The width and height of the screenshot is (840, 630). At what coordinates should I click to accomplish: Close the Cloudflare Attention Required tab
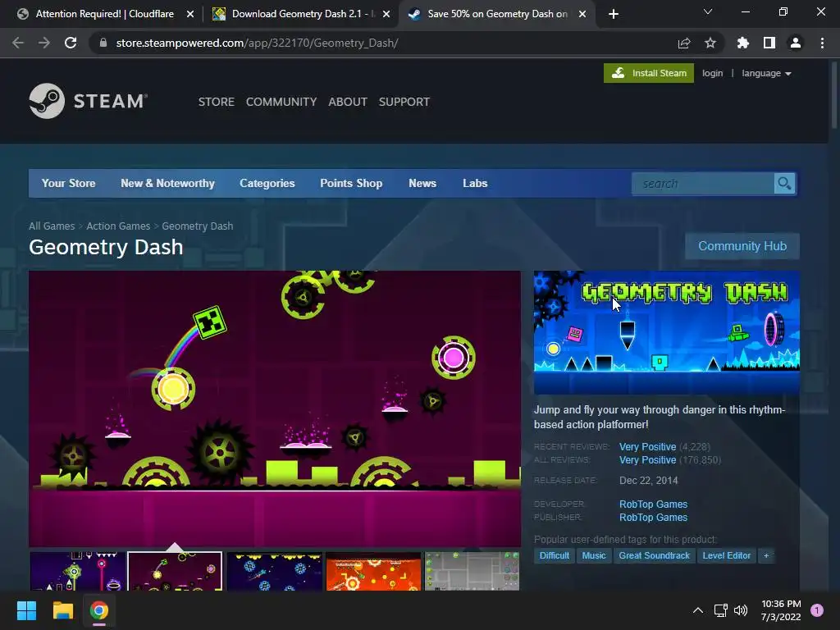pyautogui.click(x=190, y=15)
